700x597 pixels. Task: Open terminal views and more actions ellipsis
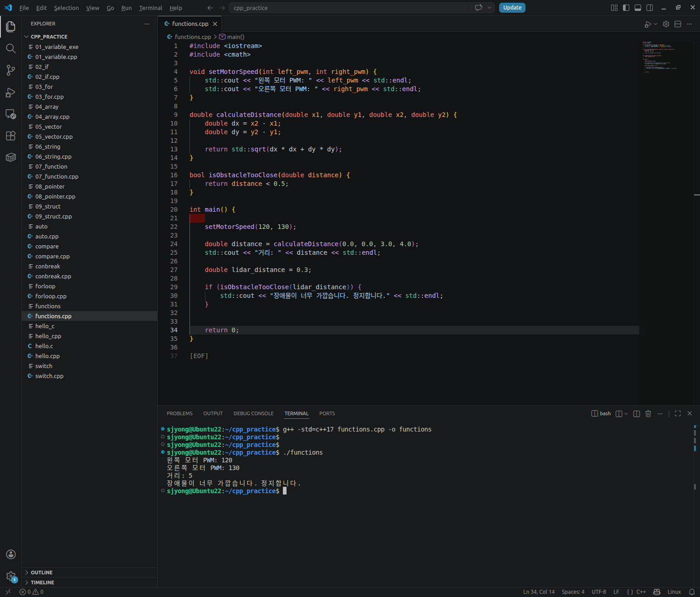pos(660,413)
